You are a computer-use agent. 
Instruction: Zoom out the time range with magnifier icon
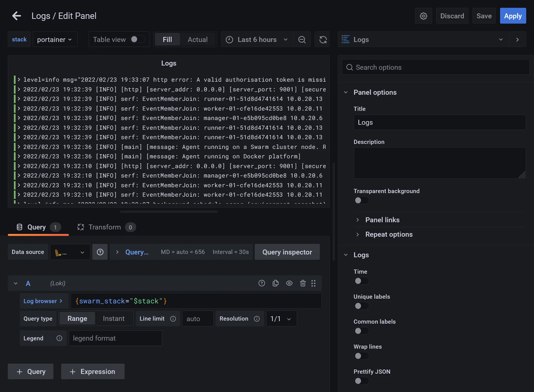302,39
